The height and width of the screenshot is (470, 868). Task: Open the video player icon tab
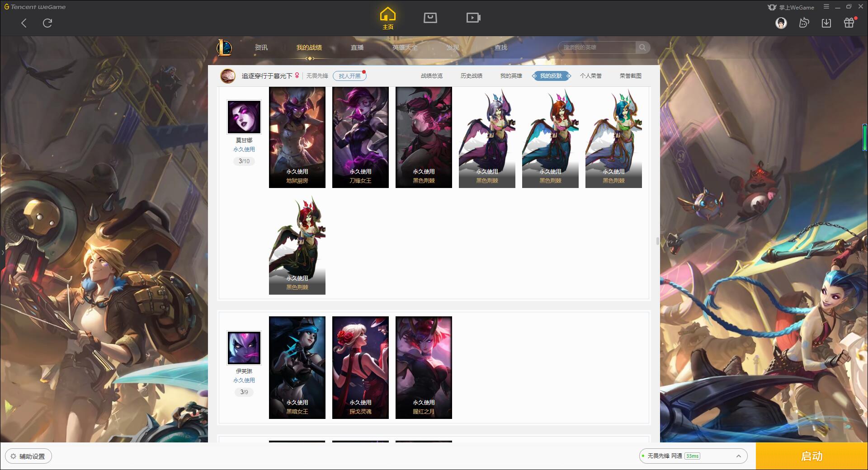[x=473, y=18]
